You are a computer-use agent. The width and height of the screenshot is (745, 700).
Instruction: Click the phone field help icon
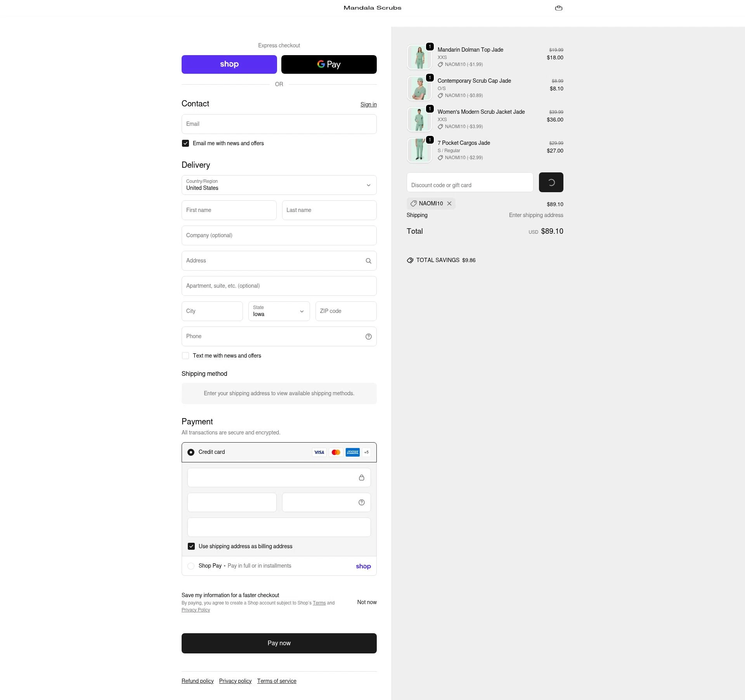(x=368, y=337)
